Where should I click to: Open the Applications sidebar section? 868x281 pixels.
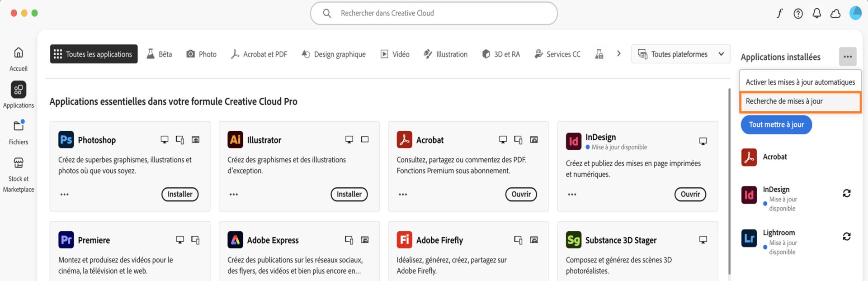pos(19,95)
